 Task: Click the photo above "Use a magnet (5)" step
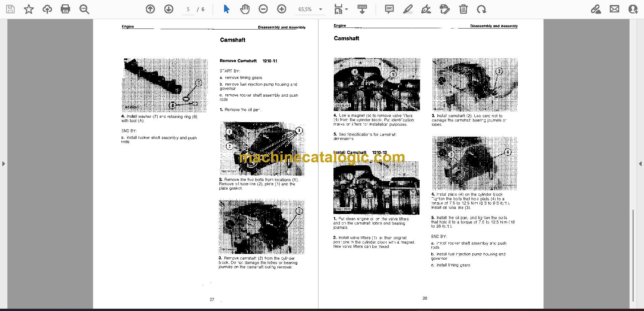coord(377,84)
